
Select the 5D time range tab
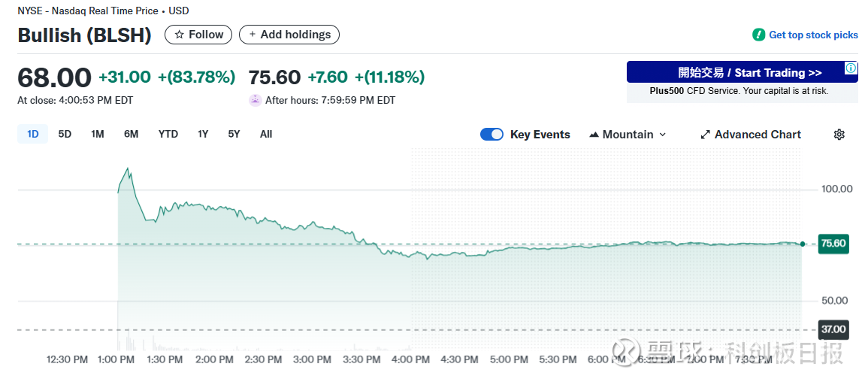[x=65, y=134]
